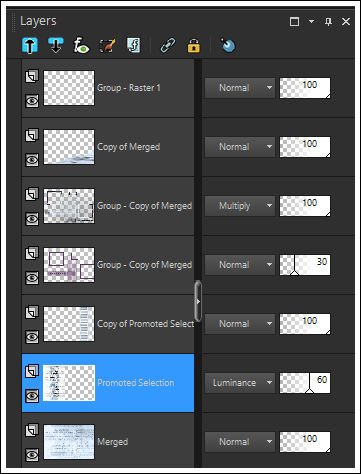361x474 pixels.
Task: Click the opacity slider set to 30
Action: pyautogui.click(x=305, y=265)
